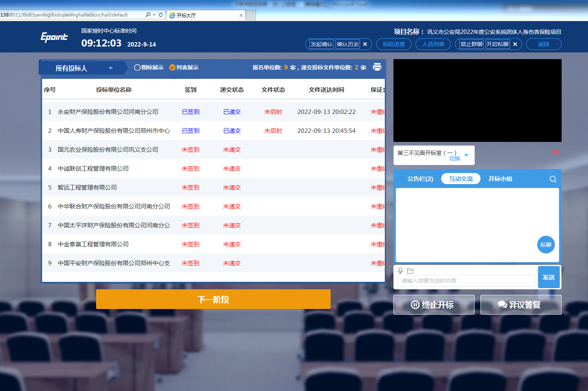Click the 文件状态 column header
Screen dimensions: 588x391
click(x=273, y=90)
